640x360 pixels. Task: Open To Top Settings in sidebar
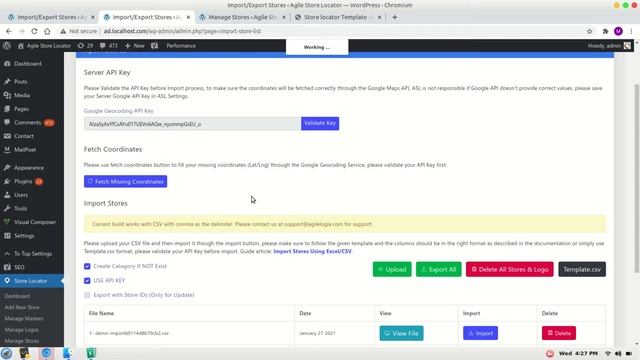[x=32, y=253]
